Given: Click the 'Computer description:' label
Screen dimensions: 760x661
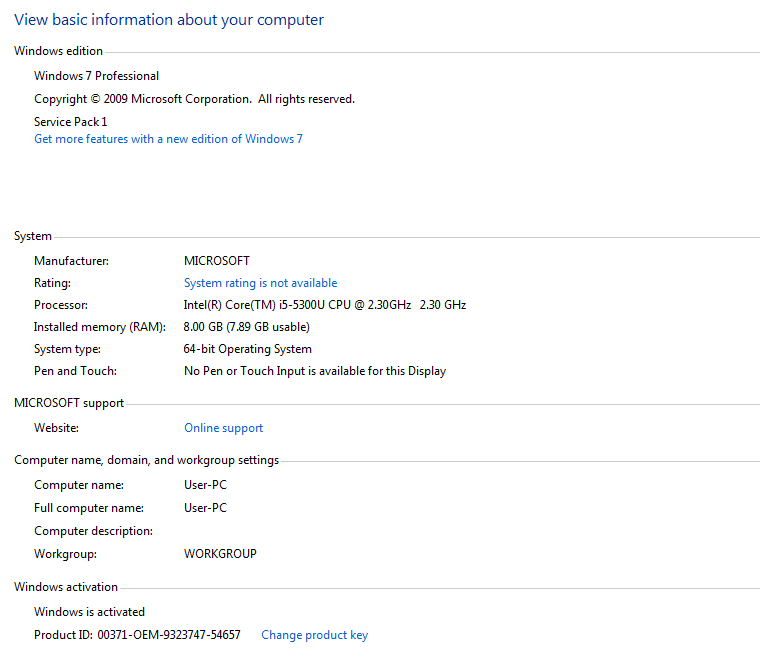Looking at the screenshot, I should point(94,531).
